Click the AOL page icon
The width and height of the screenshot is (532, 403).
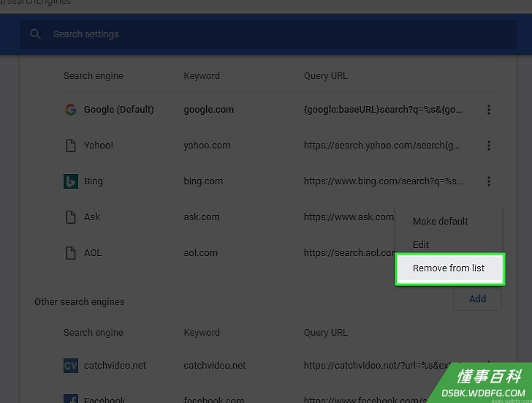click(x=71, y=253)
